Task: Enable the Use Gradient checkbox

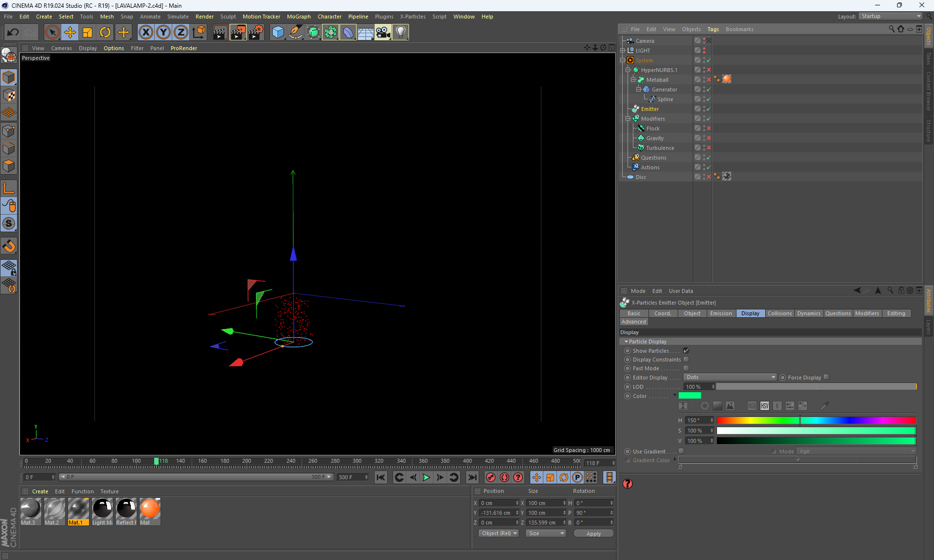Action: click(681, 452)
